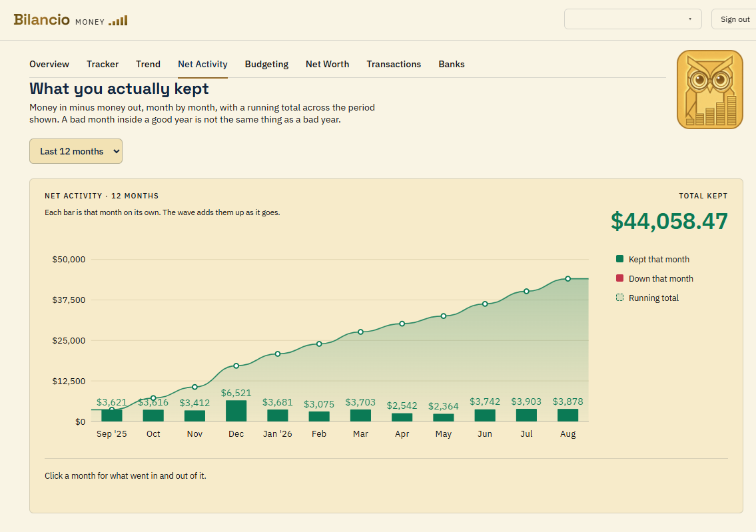Click the Bilancio Money logo
Image resolution: width=756 pixels, height=532 pixels.
(71, 20)
